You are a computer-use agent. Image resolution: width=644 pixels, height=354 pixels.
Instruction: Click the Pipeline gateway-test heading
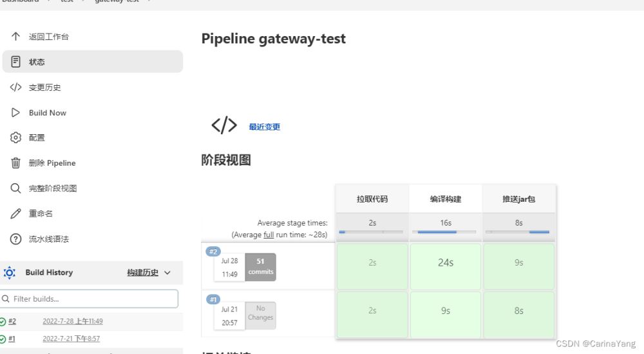click(274, 39)
